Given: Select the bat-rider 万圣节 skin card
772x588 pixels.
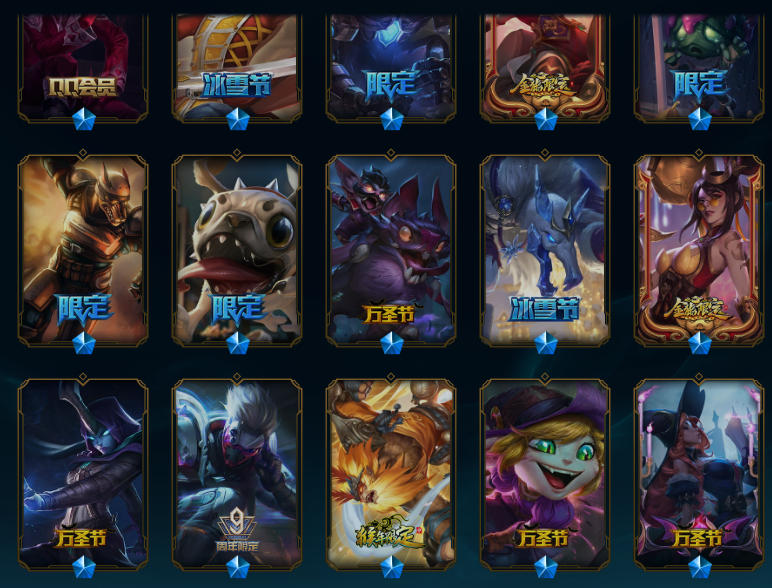Looking at the screenshot, I should 391,249.
